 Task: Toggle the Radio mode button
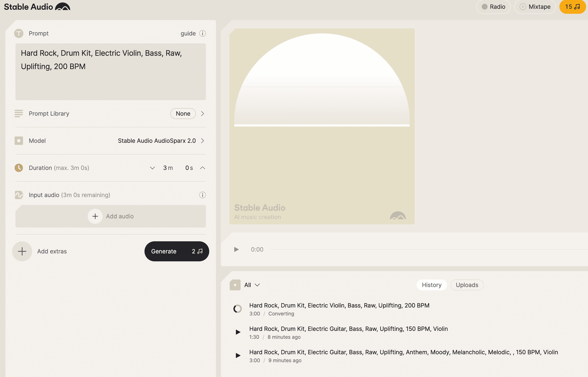[493, 7]
